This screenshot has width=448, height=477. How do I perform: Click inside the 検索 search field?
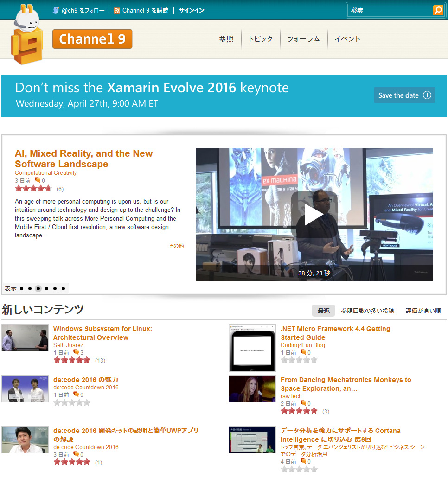pos(390,10)
